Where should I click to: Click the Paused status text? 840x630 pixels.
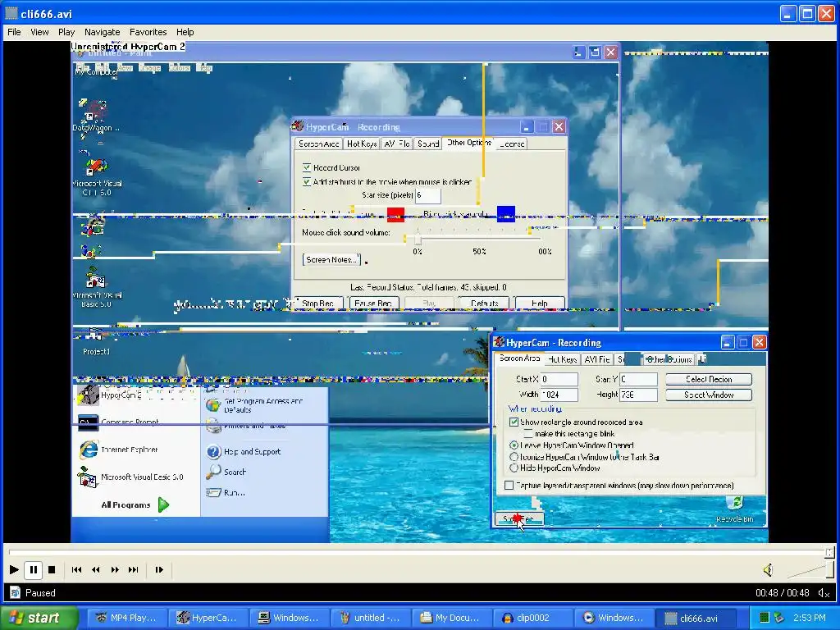40,593
